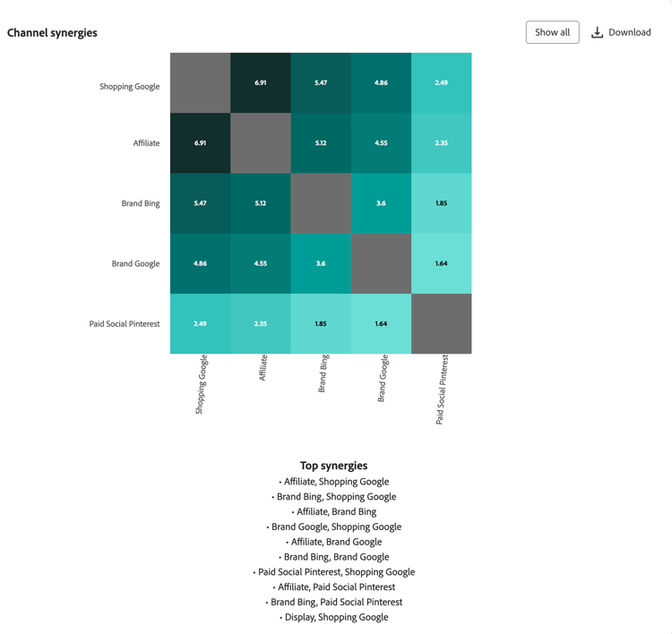This screenshot has height=634, width=672.
Task: Select the 6.91 cell in Affiliate row
Action: click(x=200, y=143)
